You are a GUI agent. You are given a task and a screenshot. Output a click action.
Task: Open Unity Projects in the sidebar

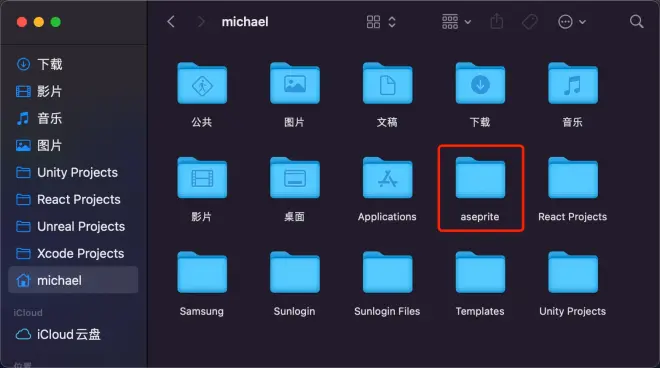coord(73,173)
